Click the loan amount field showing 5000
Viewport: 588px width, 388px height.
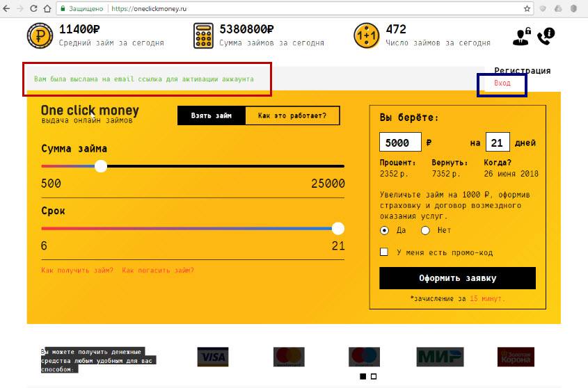pos(401,142)
